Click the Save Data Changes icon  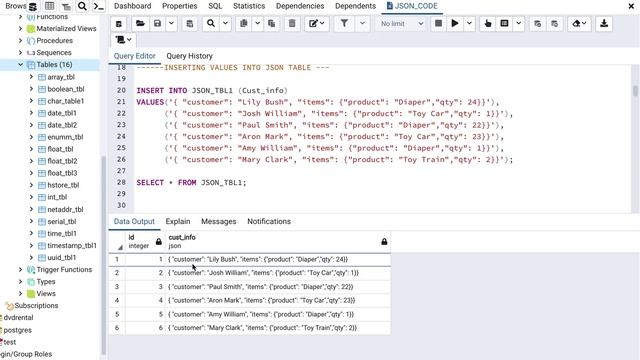189,24
